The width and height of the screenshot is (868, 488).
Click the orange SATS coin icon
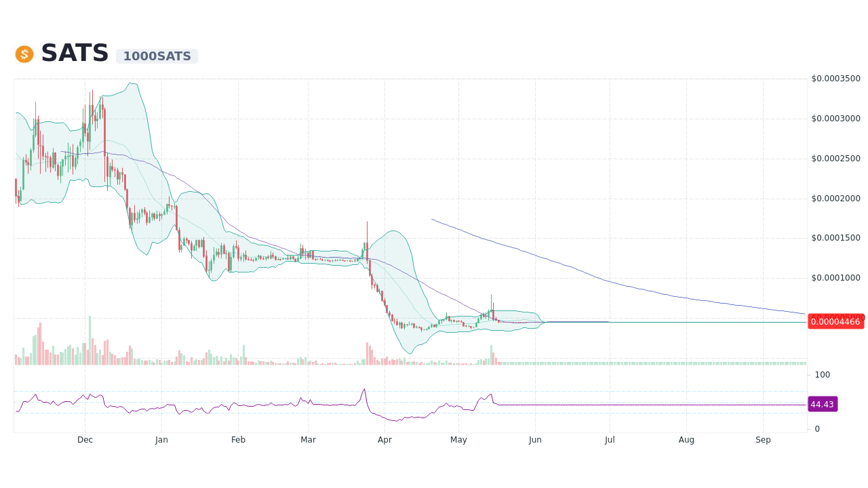point(24,54)
